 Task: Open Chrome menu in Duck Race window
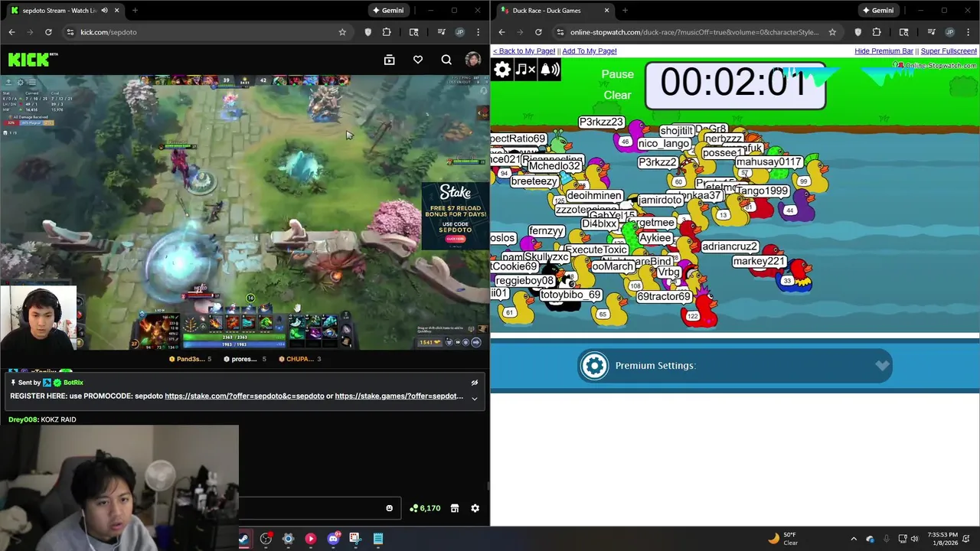click(x=969, y=32)
